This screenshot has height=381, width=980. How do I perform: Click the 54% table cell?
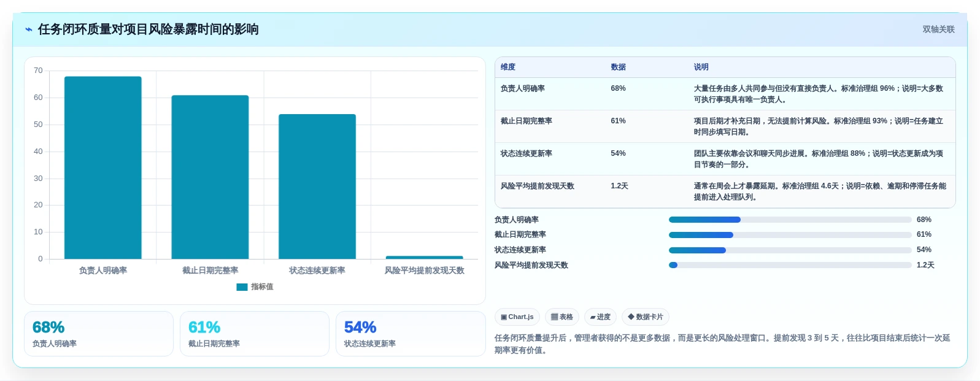618,153
